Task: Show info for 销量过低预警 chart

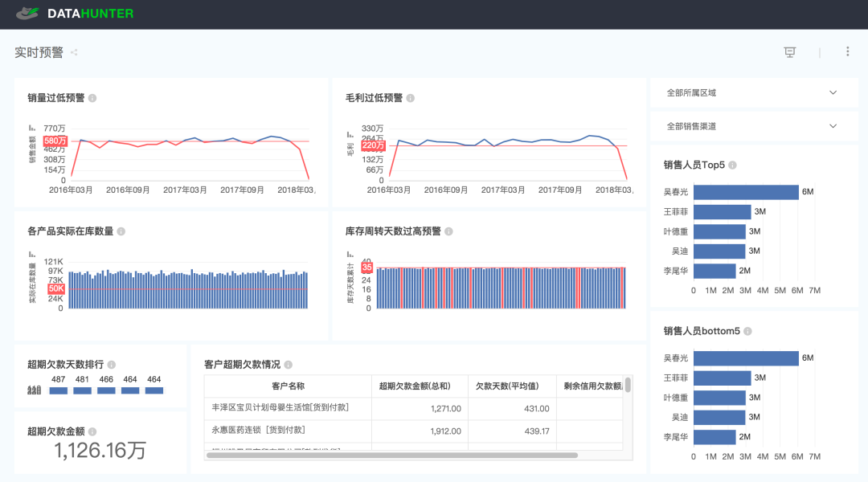Action: (x=92, y=98)
